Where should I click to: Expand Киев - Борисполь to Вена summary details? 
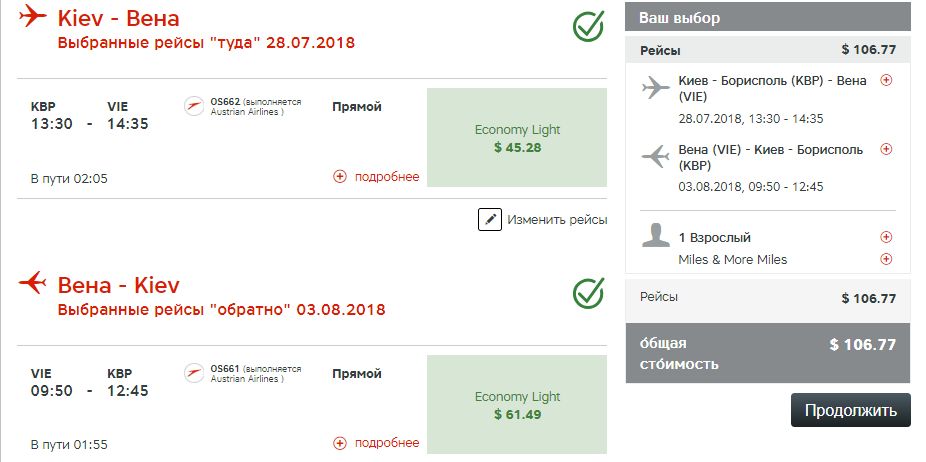(x=886, y=80)
